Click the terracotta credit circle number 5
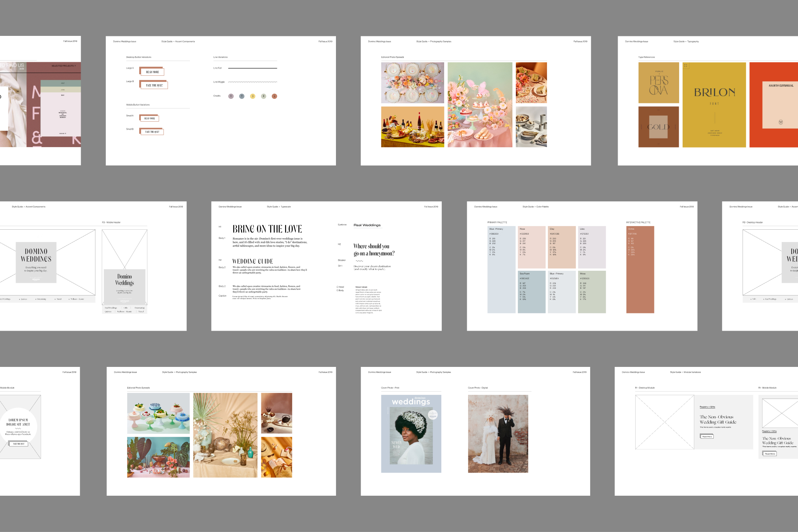Screen dimensions: 798x532 274,96
